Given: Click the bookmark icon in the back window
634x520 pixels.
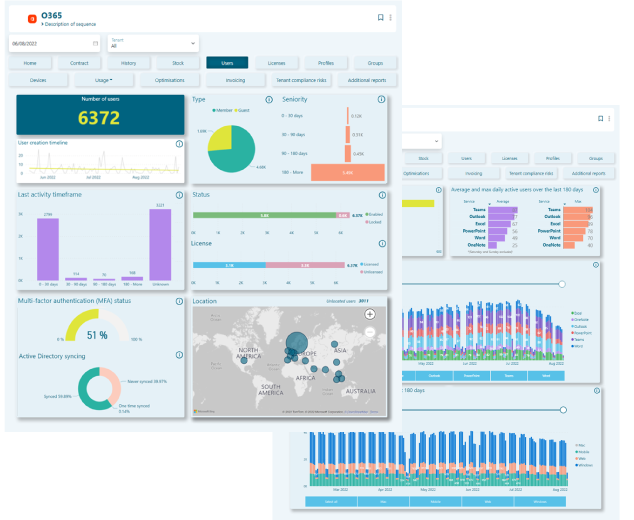Looking at the screenshot, I should (x=600, y=118).
